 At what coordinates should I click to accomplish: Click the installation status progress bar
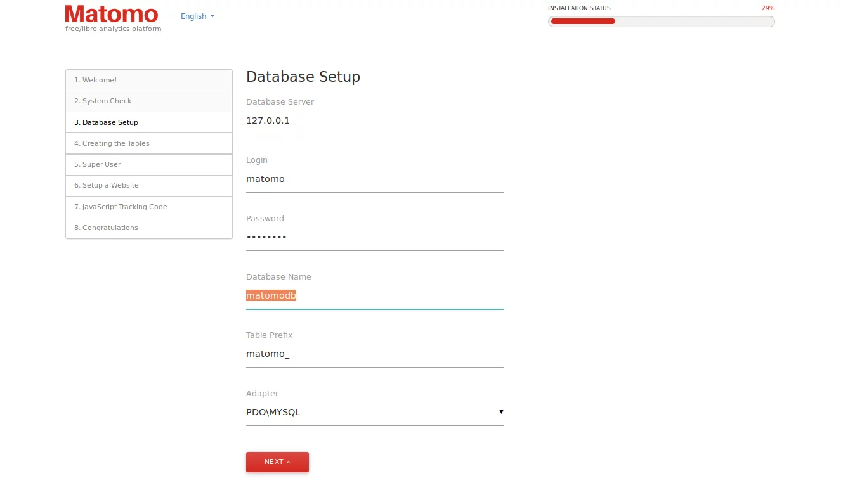(x=661, y=22)
